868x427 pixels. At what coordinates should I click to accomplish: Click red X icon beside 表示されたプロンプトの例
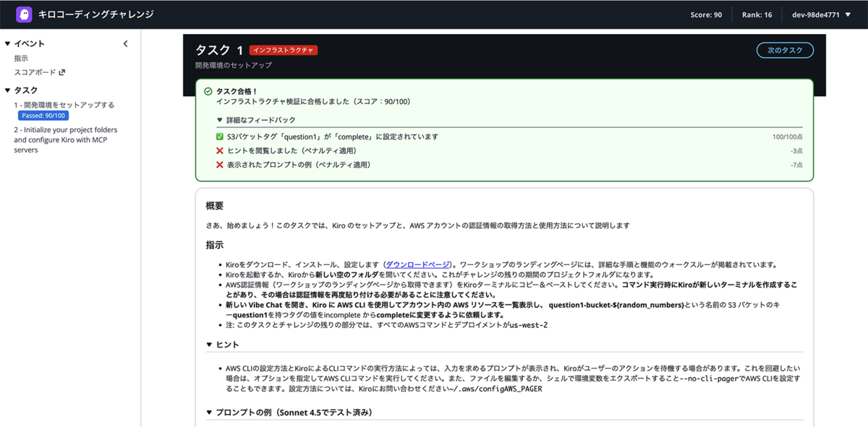pyautogui.click(x=220, y=165)
